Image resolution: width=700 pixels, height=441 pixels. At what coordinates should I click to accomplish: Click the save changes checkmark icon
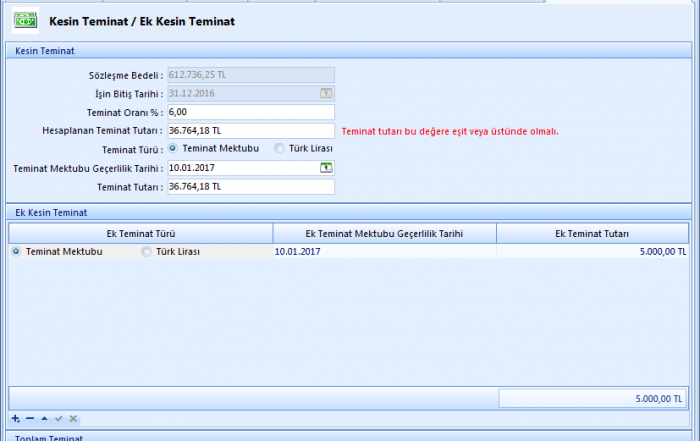(x=59, y=418)
